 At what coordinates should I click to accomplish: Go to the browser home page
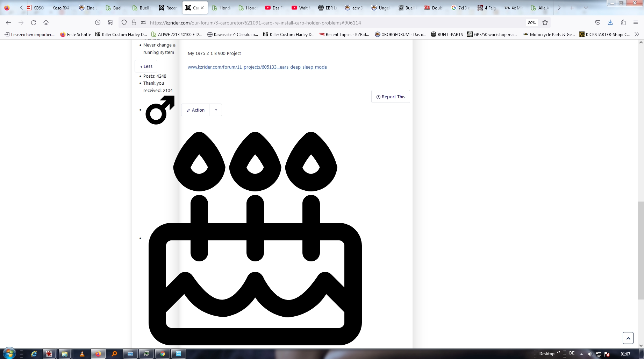[x=46, y=23]
